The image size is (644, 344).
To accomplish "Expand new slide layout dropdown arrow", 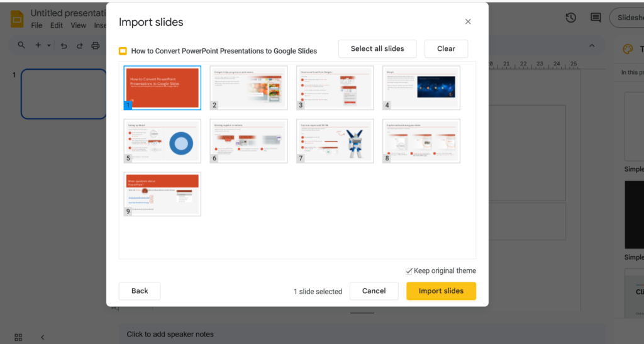I will [x=48, y=45].
